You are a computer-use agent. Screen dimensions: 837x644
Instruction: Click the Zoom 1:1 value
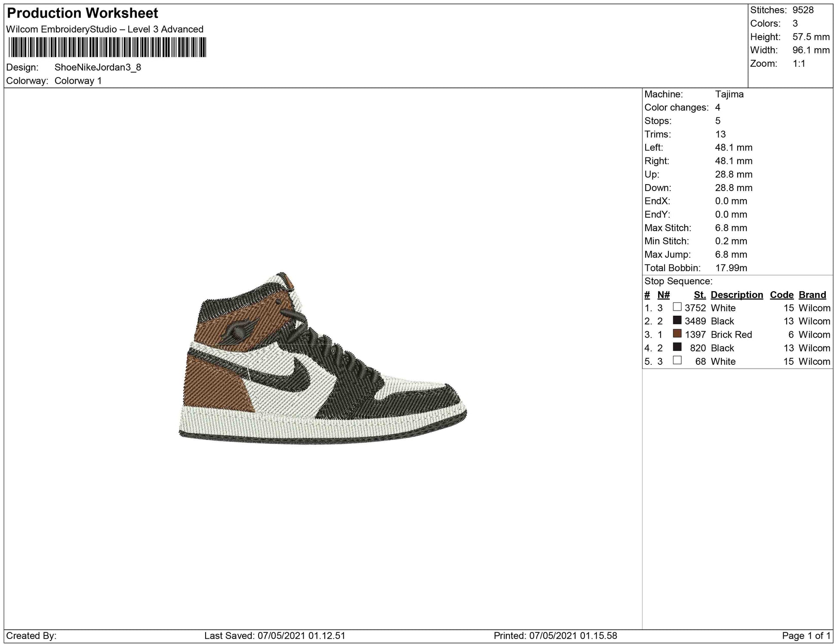pos(799,64)
